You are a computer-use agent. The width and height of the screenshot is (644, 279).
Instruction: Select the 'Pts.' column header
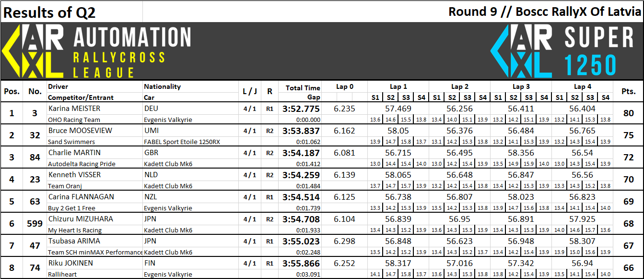pos(628,92)
